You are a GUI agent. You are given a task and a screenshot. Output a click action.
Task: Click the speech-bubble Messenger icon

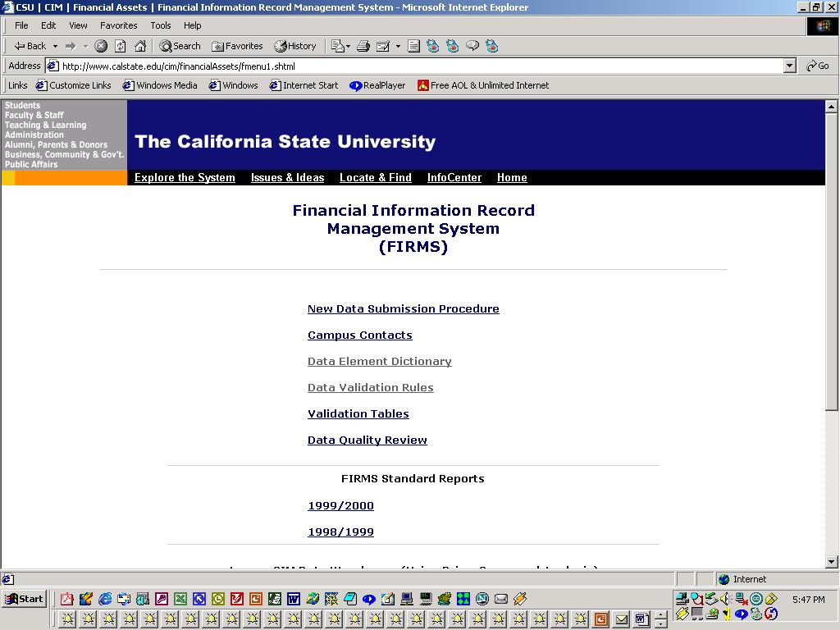pos(472,46)
